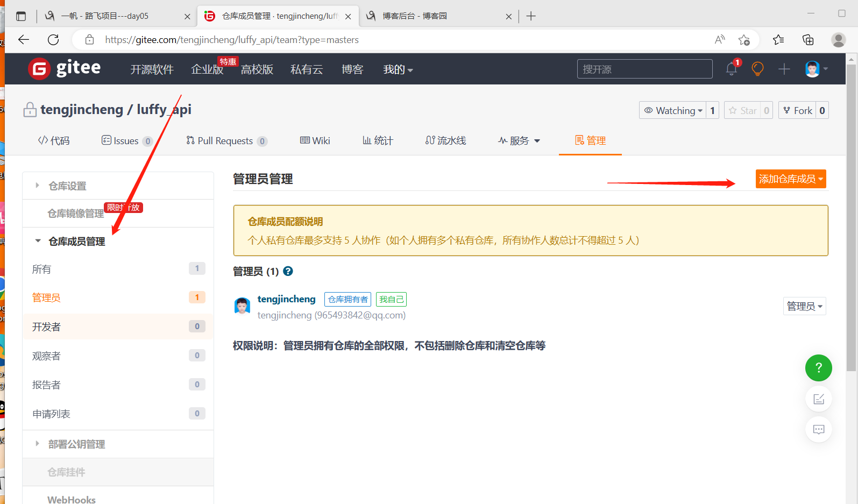
Task: Click Fork button
Action: (x=797, y=110)
